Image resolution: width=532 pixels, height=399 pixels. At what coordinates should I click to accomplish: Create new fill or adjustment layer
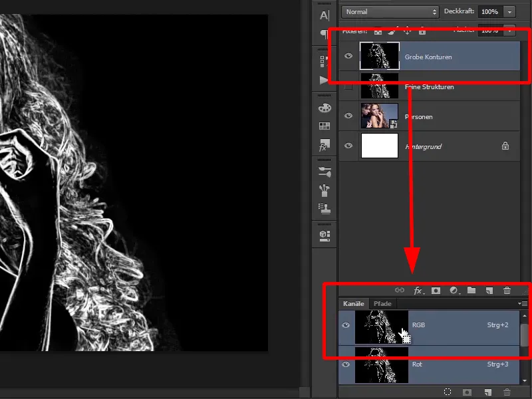tap(454, 291)
